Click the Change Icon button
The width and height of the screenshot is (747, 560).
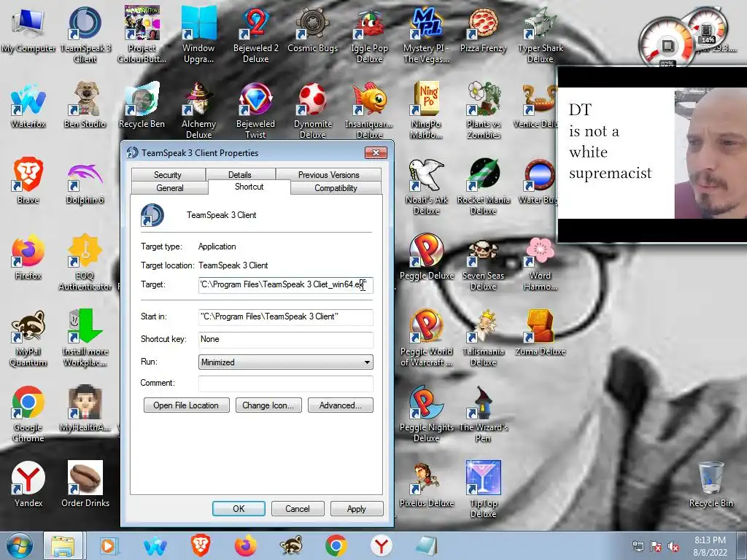(268, 405)
